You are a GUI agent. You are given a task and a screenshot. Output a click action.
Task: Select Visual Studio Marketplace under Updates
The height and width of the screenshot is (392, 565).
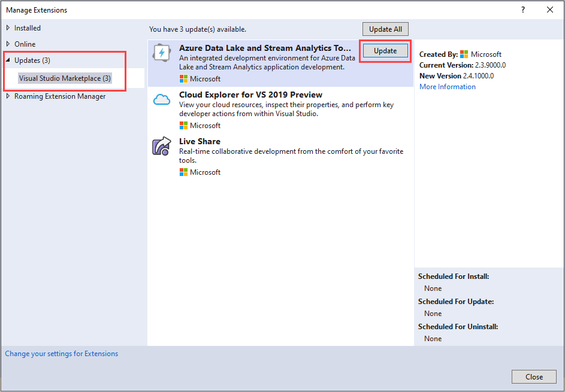[65, 78]
